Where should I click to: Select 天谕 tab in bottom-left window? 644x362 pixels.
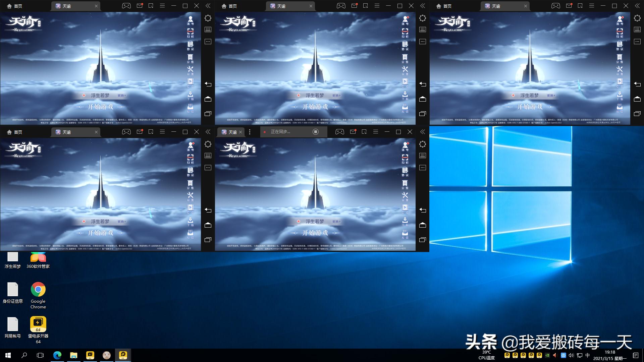coord(66,132)
